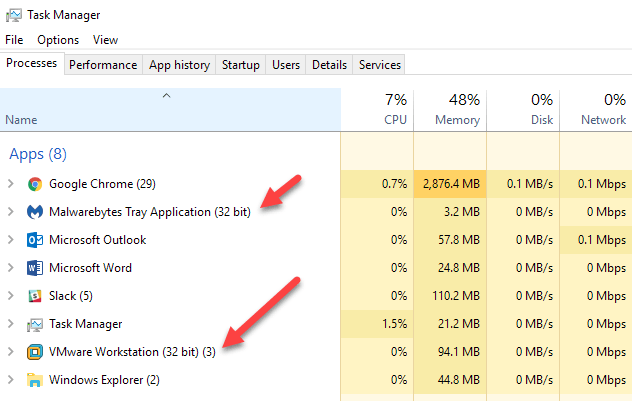This screenshot has width=632, height=401.
Task: Open the View menu
Action: (105, 40)
